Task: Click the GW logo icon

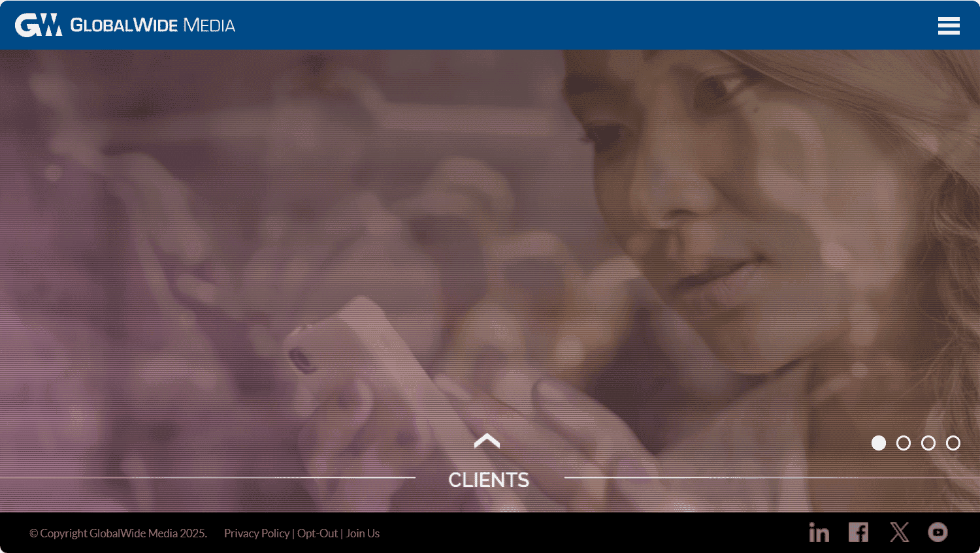Action: pos(39,25)
